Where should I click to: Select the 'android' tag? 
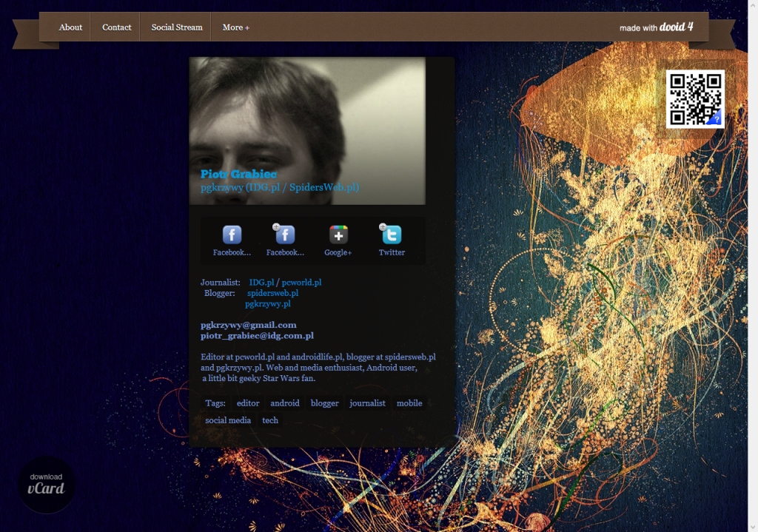(285, 403)
